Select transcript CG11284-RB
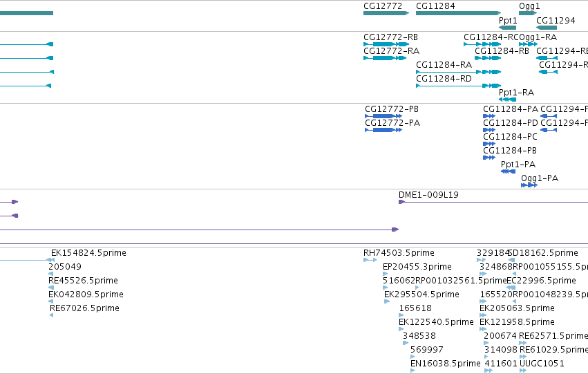The height and width of the screenshot is (374, 588). [502, 51]
